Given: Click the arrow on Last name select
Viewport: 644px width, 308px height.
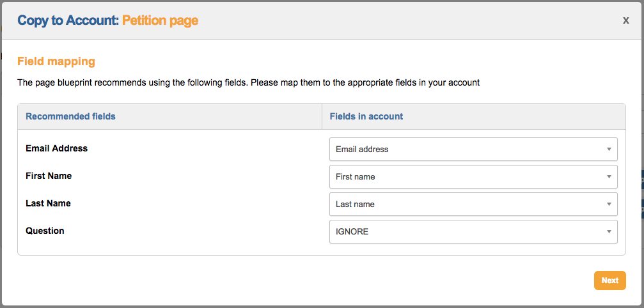Looking at the screenshot, I should pyautogui.click(x=609, y=204).
